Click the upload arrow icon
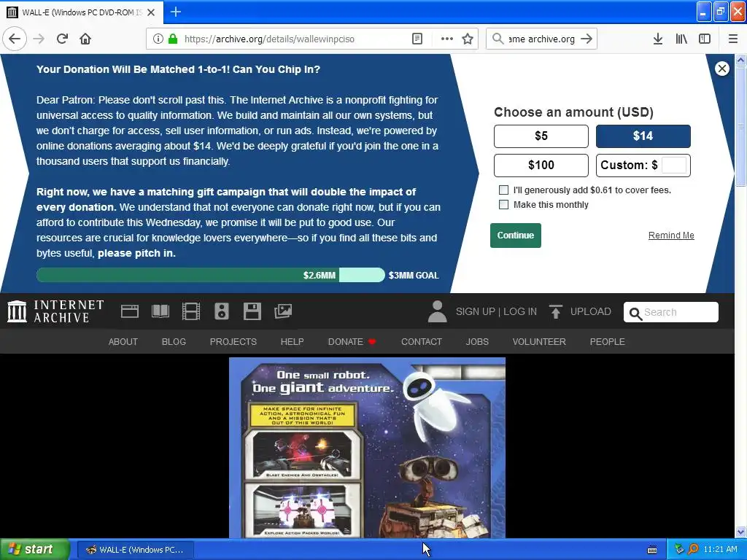This screenshot has height=560, width=747. (555, 311)
